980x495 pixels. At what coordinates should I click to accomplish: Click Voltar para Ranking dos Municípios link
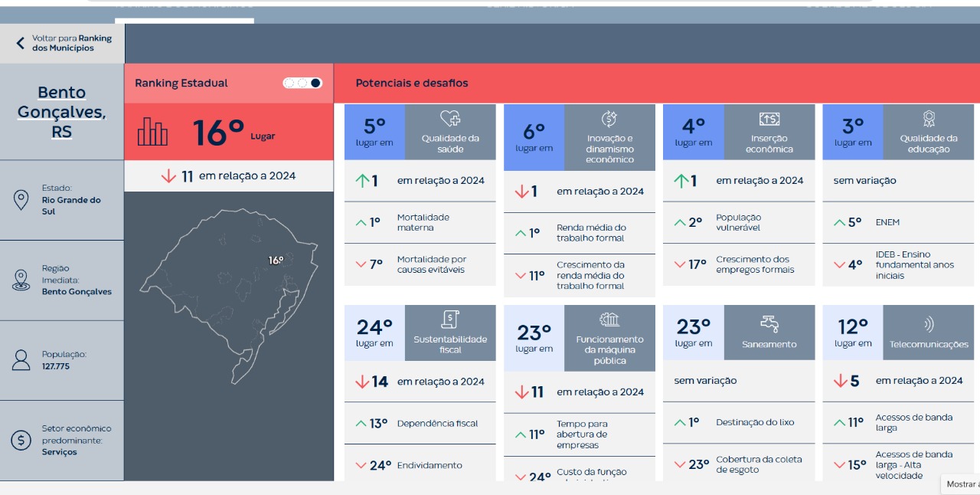71,43
